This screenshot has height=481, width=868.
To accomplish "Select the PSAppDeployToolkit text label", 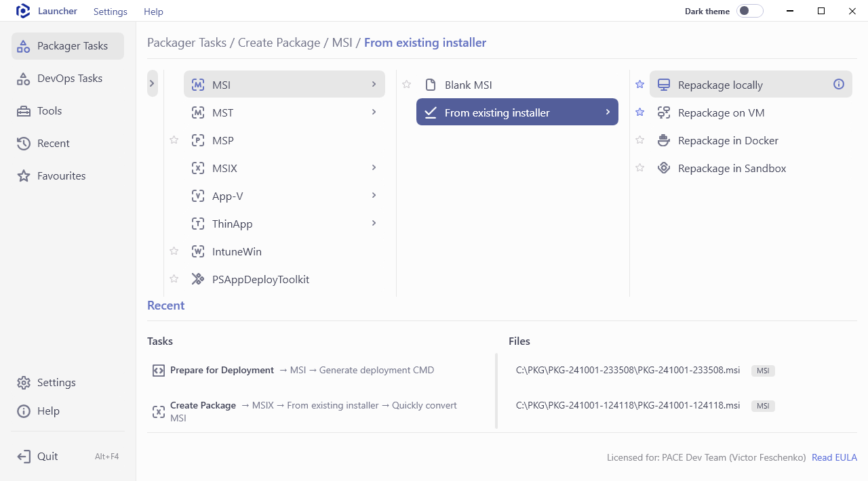I will [261, 279].
